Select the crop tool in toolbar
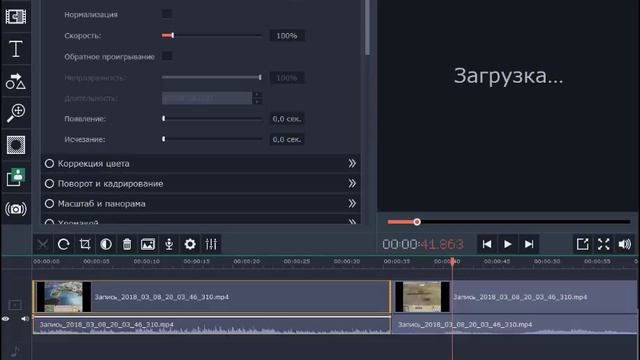This screenshot has height=360, width=640. [x=85, y=244]
